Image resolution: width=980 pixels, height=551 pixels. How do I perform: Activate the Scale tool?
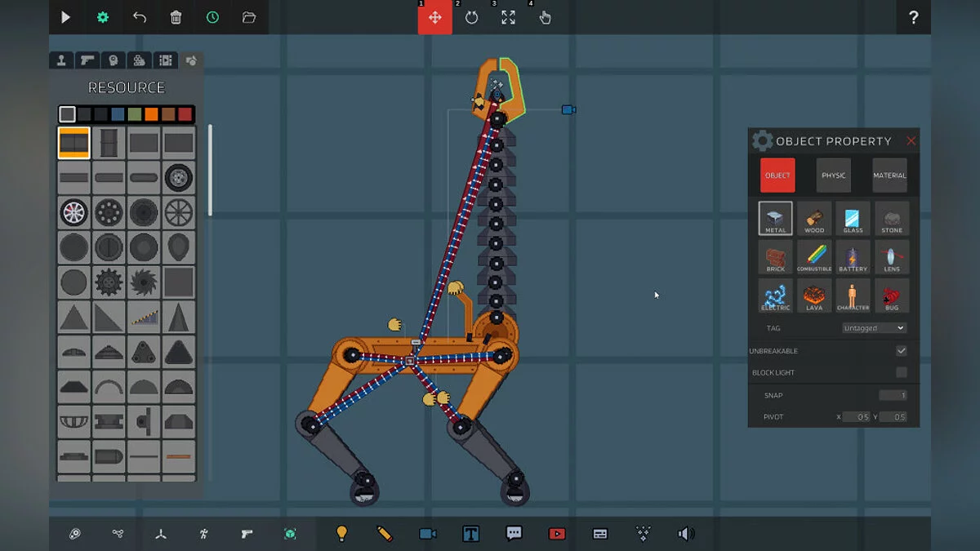click(x=508, y=17)
